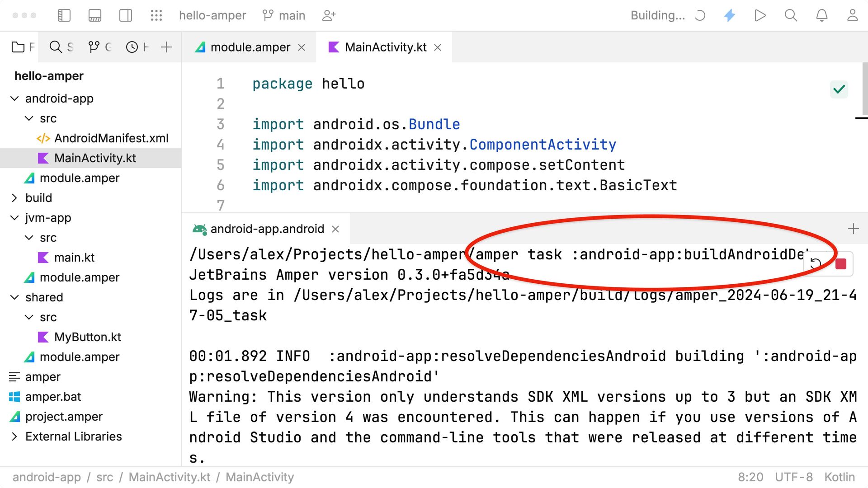Add a new sidebar tab with plus

pos(166,47)
